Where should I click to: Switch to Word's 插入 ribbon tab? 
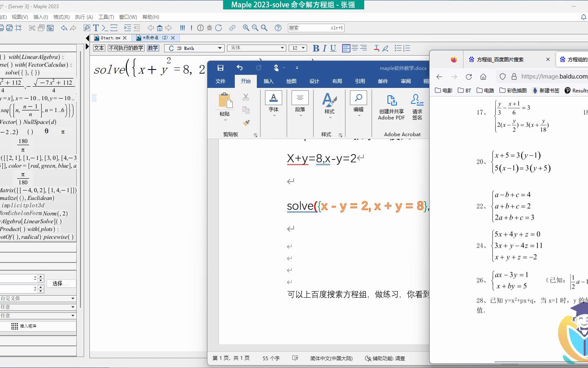(268, 81)
